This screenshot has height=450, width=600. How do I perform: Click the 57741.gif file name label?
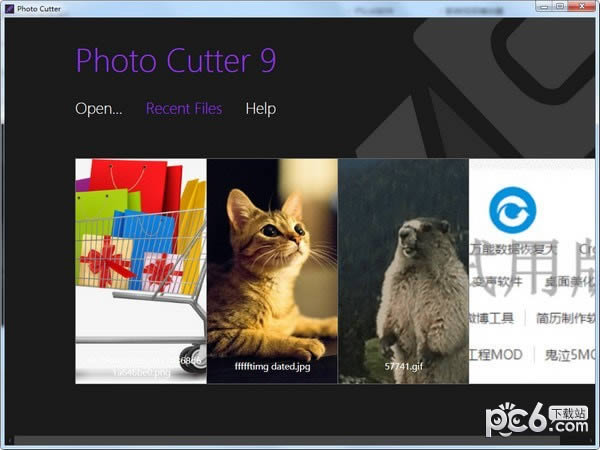click(x=404, y=367)
